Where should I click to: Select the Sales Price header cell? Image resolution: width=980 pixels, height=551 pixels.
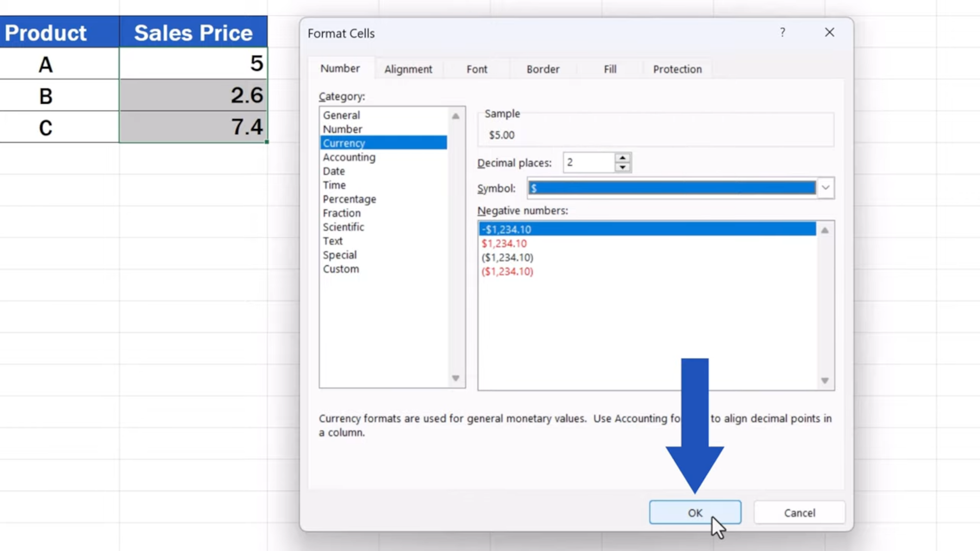point(193,32)
